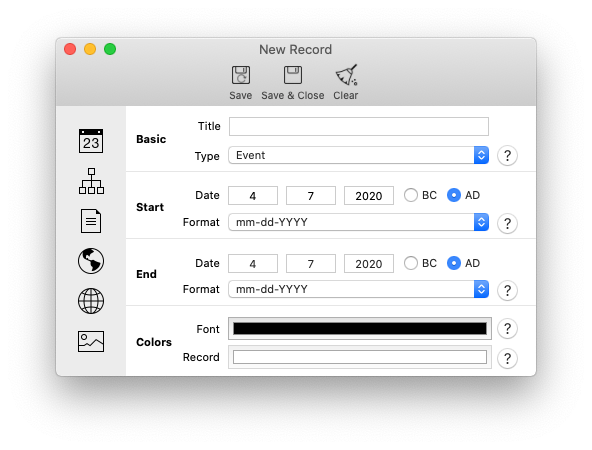The height and width of the screenshot is (450, 592).
Task: Click help button beside End Format
Action: [x=507, y=290]
